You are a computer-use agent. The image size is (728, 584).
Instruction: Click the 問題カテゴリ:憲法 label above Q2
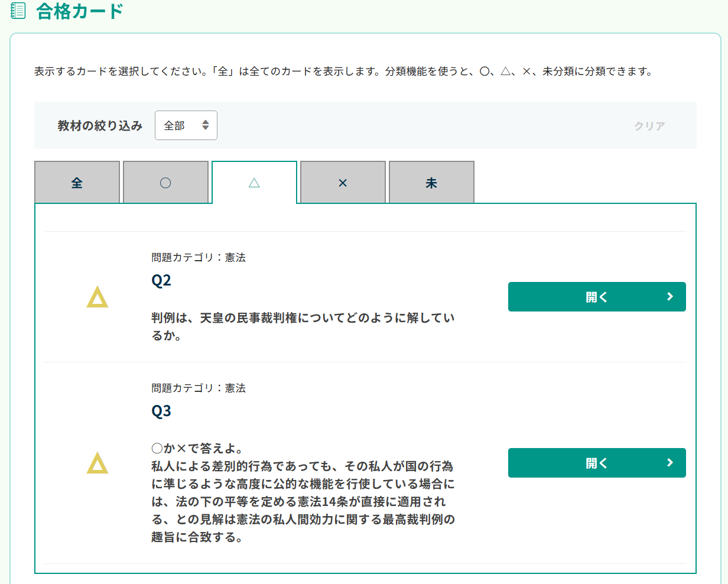199,257
